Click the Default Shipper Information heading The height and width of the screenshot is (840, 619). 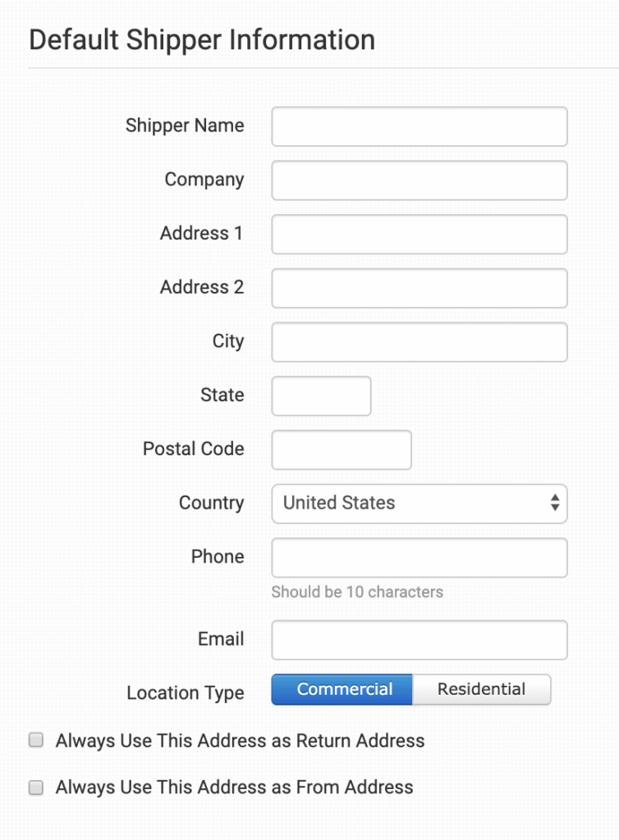[x=202, y=39]
